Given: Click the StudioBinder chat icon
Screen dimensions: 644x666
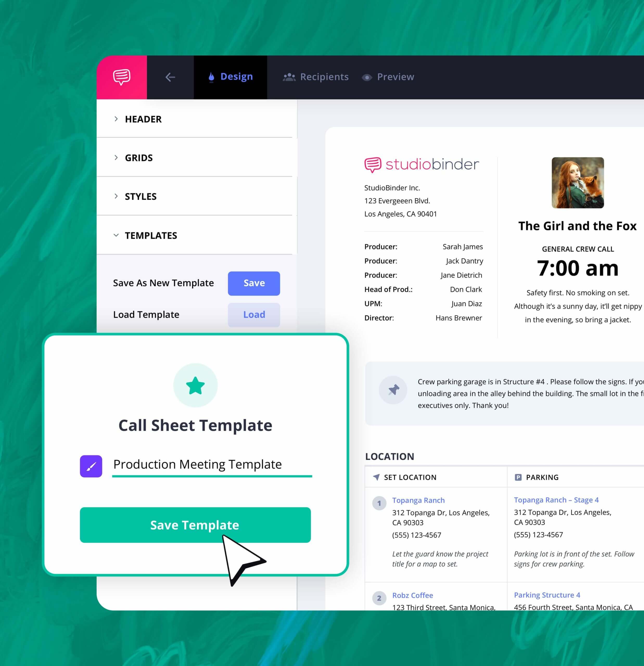Looking at the screenshot, I should (121, 76).
